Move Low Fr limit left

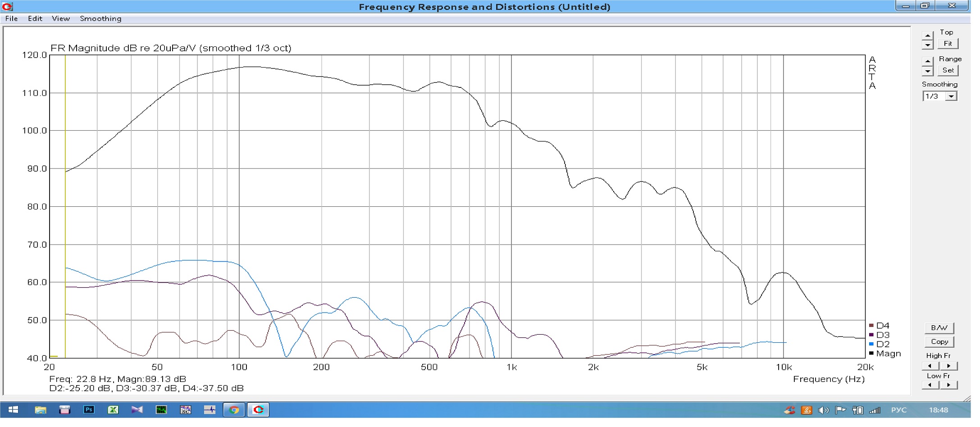tap(930, 385)
